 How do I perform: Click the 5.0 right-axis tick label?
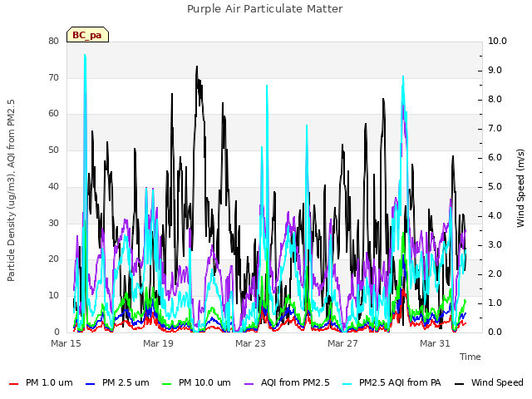[495, 186]
